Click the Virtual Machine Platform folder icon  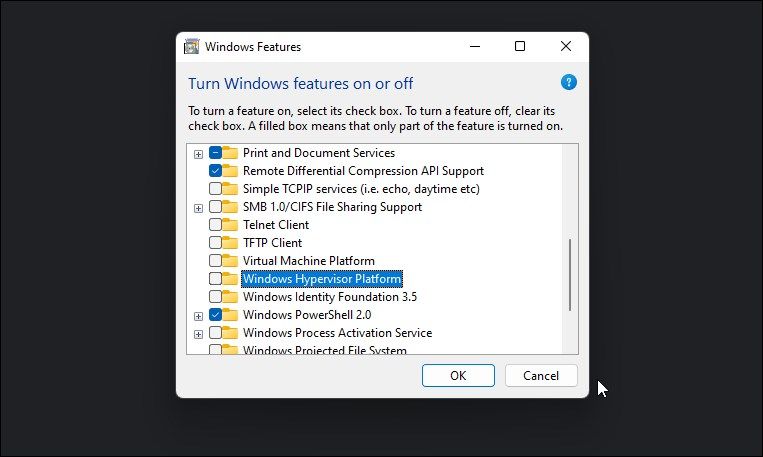(230, 261)
